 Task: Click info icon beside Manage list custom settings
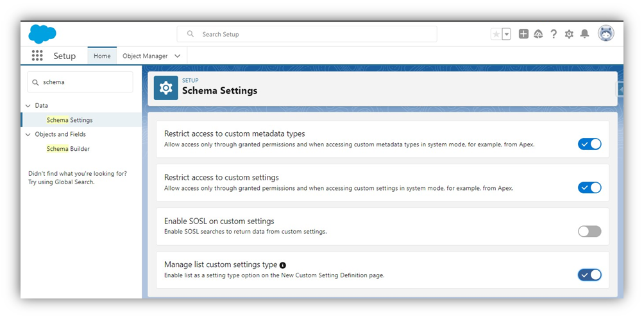[x=283, y=265]
